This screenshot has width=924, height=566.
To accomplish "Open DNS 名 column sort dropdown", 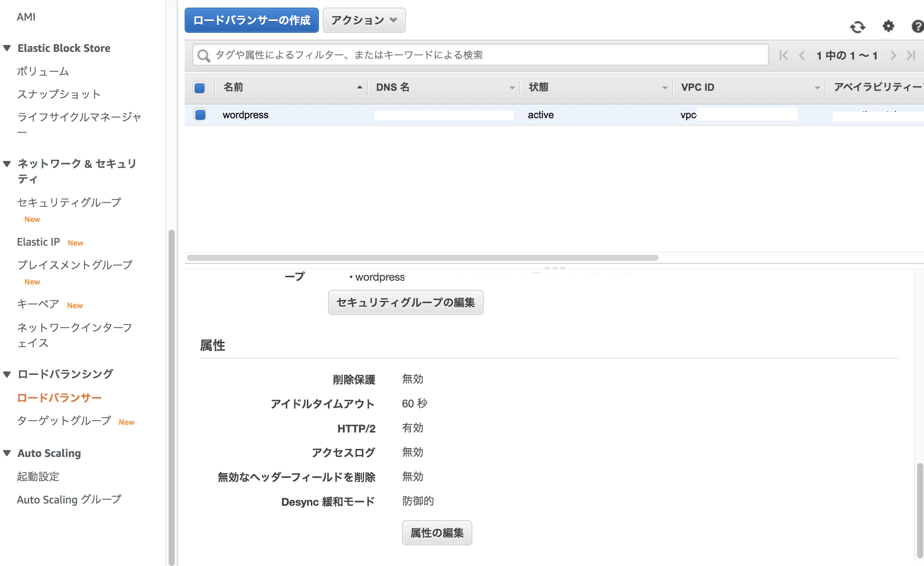I will click(512, 88).
